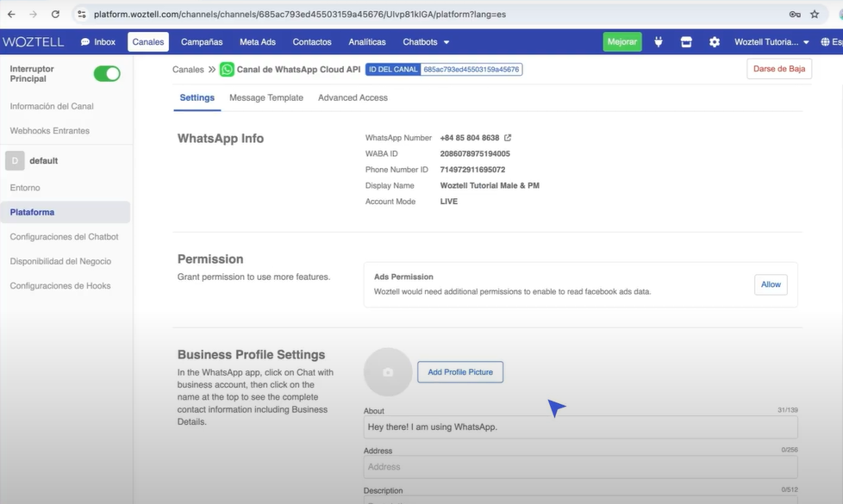843x504 pixels.
Task: Click the WhatsApp number +84 85 804 8638
Action: click(x=470, y=138)
